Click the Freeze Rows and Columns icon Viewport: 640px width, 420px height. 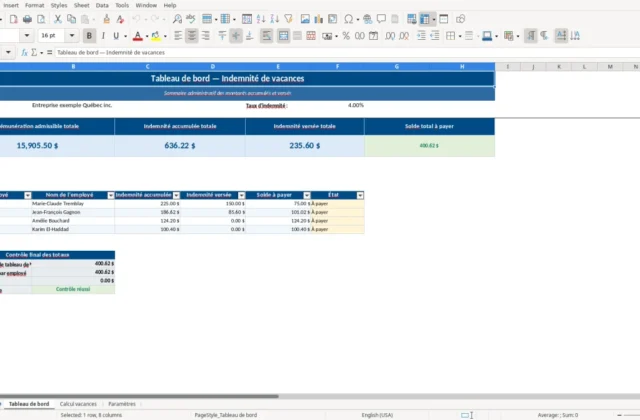[425, 19]
